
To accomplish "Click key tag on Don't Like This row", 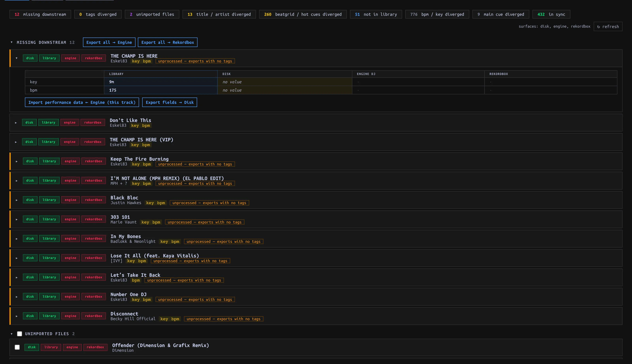I will 135,126.
